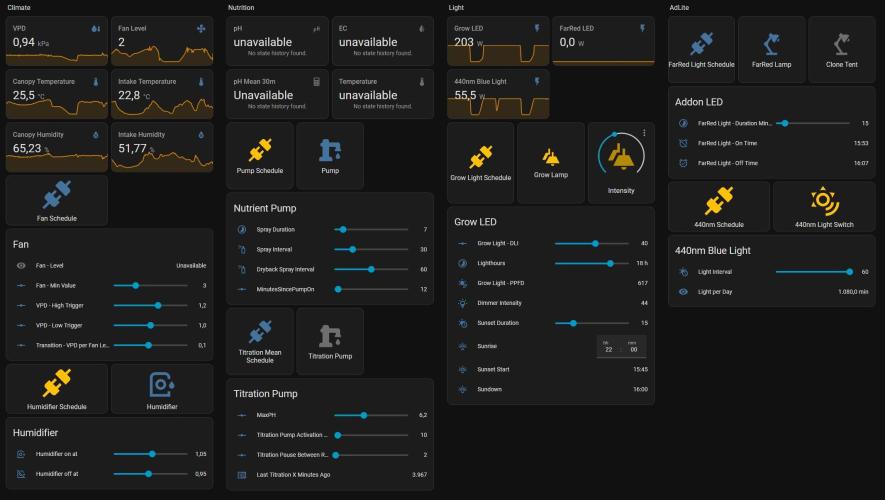Toggle the Grow Lamp button

pyautogui.click(x=551, y=163)
